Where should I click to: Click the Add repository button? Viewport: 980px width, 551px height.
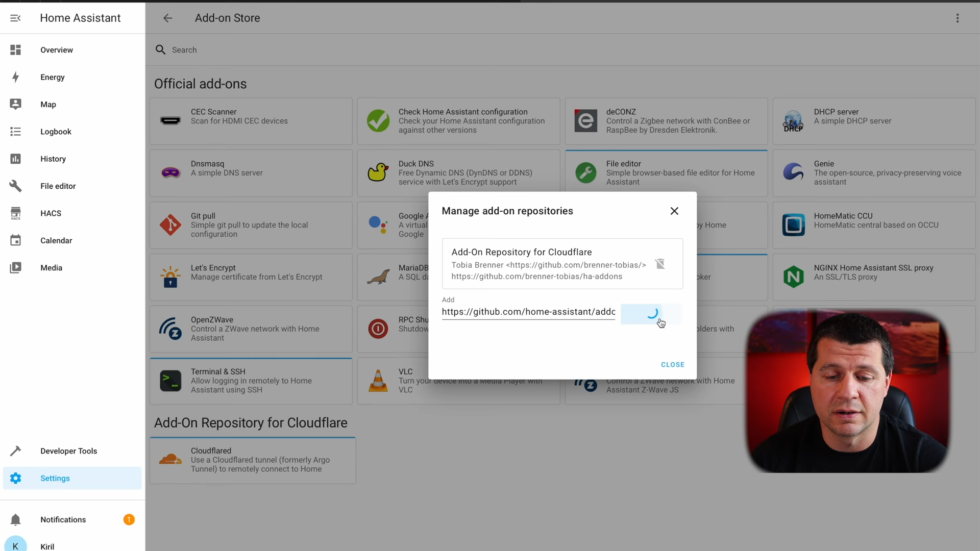click(x=650, y=312)
